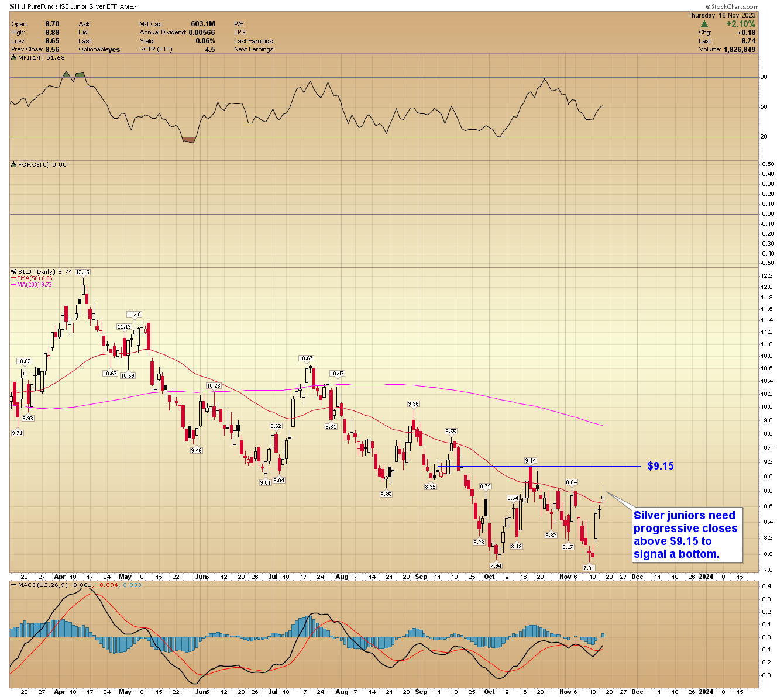Click the SILJ (Daily) legend marker icon
The image size is (784, 697).
tap(14, 272)
